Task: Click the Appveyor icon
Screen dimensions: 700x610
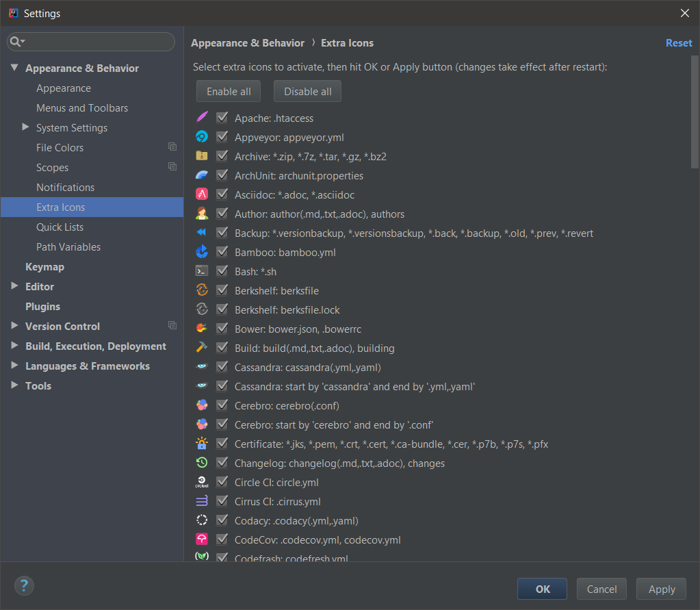Action: click(202, 137)
